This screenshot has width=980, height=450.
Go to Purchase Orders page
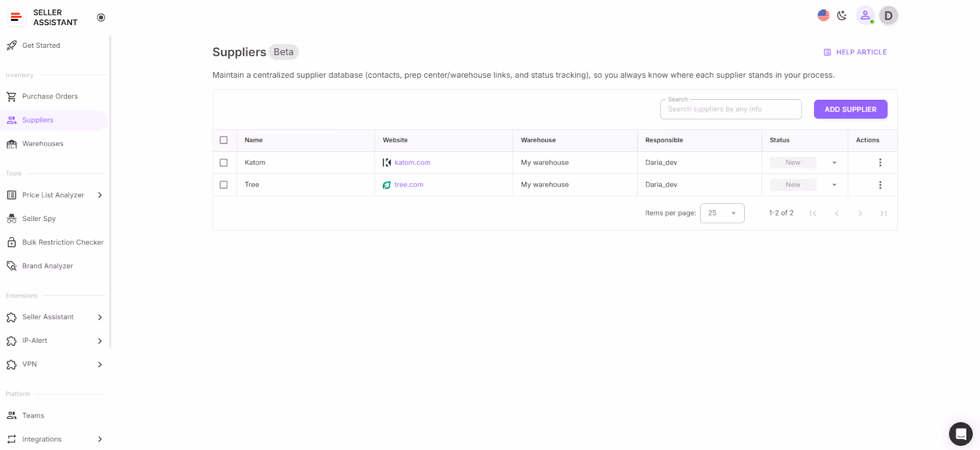pyautogui.click(x=50, y=97)
